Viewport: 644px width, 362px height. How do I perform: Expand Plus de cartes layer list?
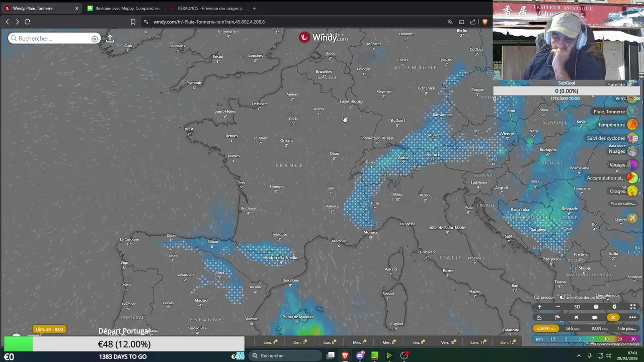(622, 204)
